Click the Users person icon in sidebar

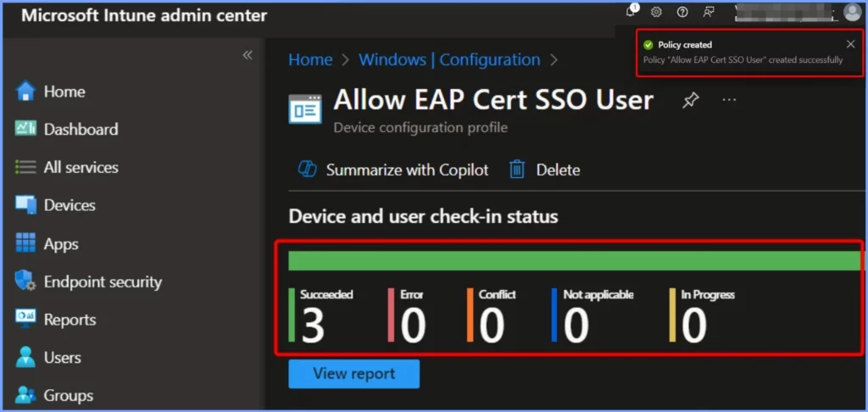click(25, 358)
